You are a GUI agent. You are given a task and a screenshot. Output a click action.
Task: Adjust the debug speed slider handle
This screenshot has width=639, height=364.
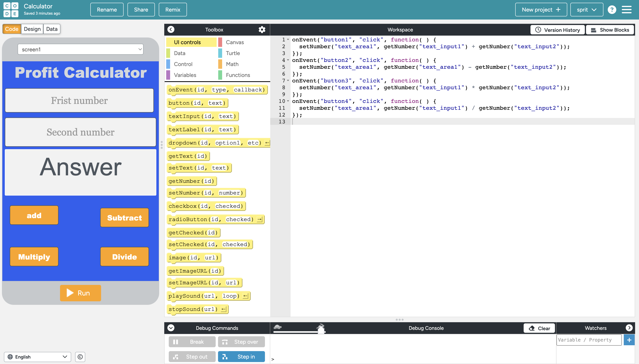coord(321,329)
